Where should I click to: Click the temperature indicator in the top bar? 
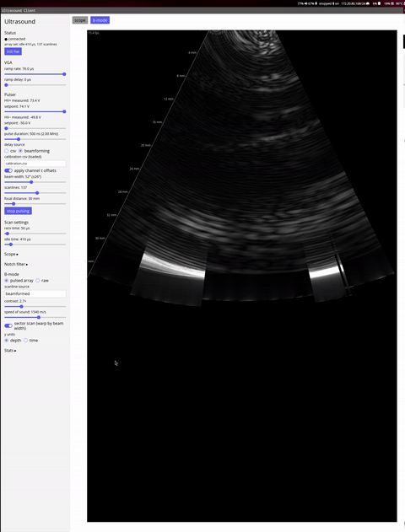(400, 3)
